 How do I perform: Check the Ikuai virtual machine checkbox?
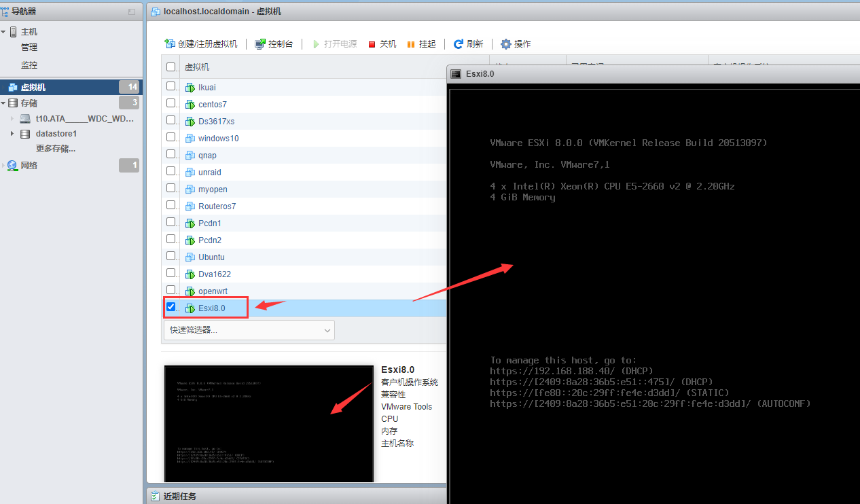(171, 86)
